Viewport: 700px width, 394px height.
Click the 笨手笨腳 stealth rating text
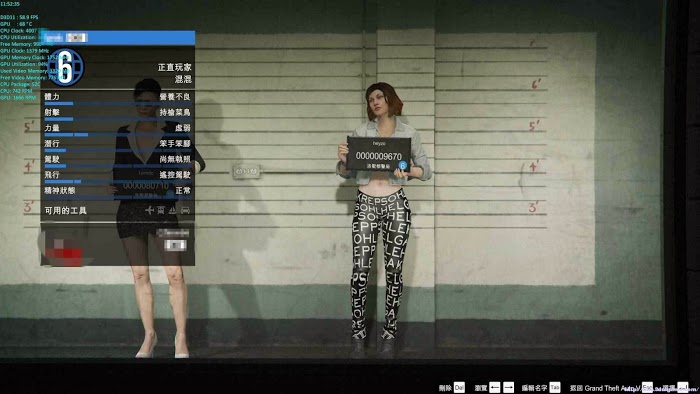(175, 143)
